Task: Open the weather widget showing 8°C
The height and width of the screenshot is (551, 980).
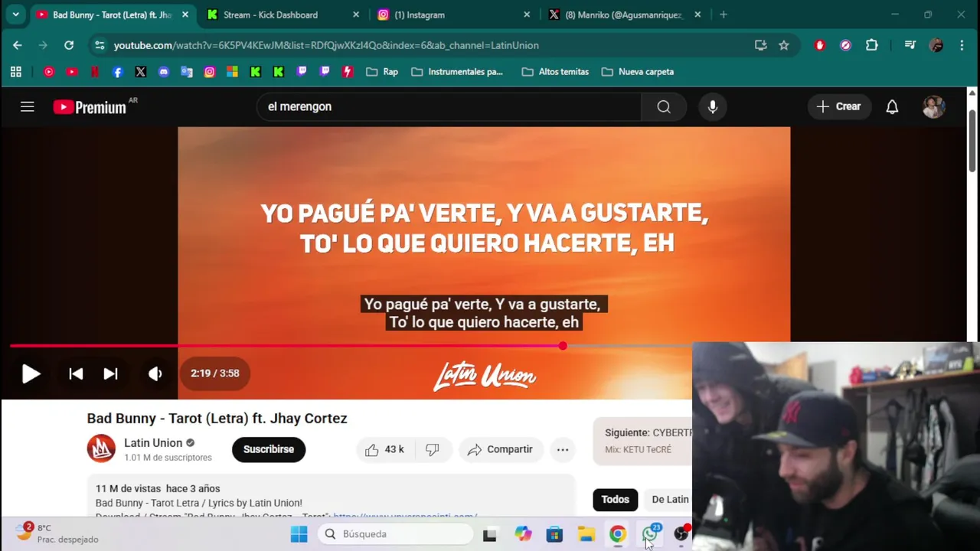Action: click(57, 533)
